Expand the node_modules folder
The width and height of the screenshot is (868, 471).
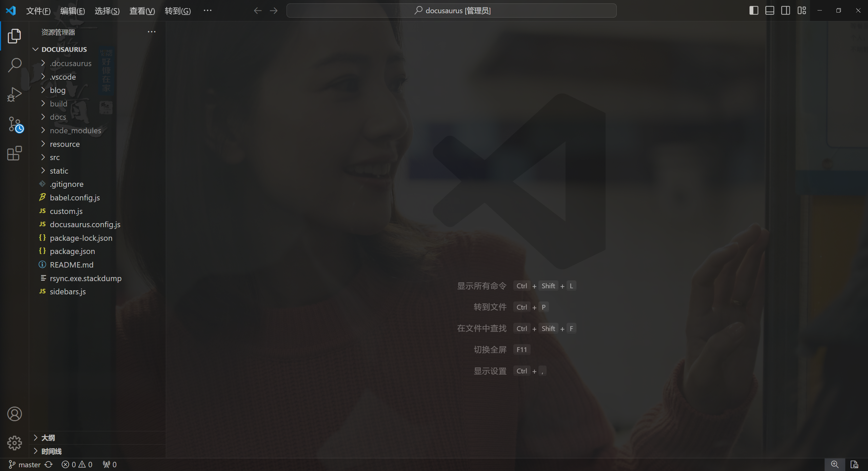pos(97,131)
